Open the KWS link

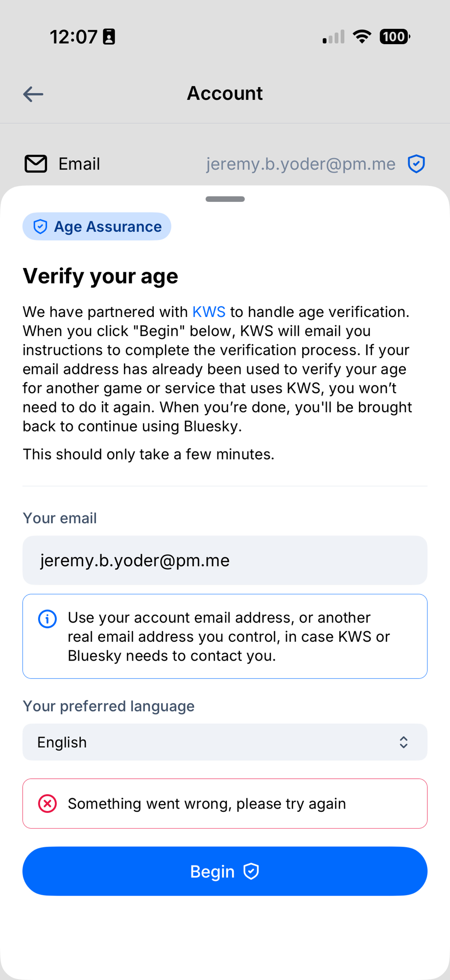pyautogui.click(x=209, y=312)
